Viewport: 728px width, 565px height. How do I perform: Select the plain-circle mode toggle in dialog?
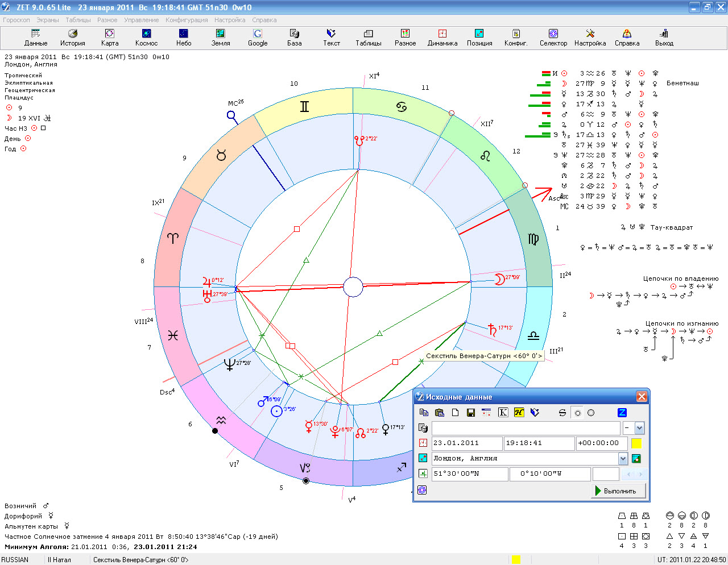591,413
